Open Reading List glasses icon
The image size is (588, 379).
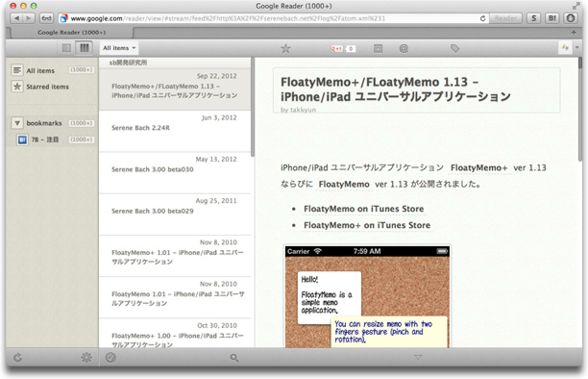(46, 18)
